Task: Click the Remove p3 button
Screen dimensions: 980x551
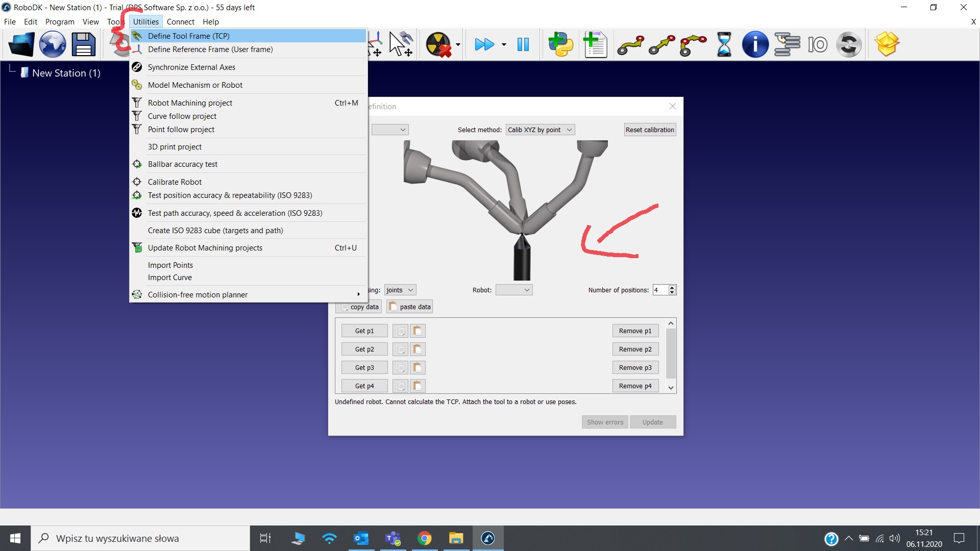Action: pyautogui.click(x=635, y=368)
